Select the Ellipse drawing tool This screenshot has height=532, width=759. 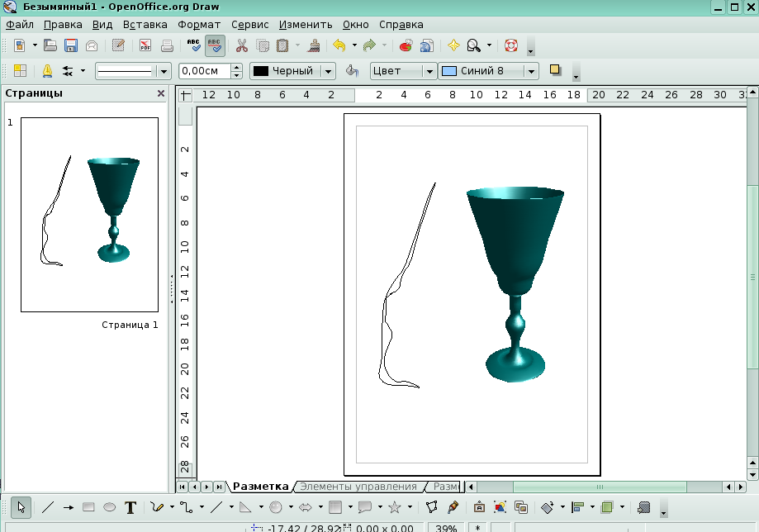109,507
